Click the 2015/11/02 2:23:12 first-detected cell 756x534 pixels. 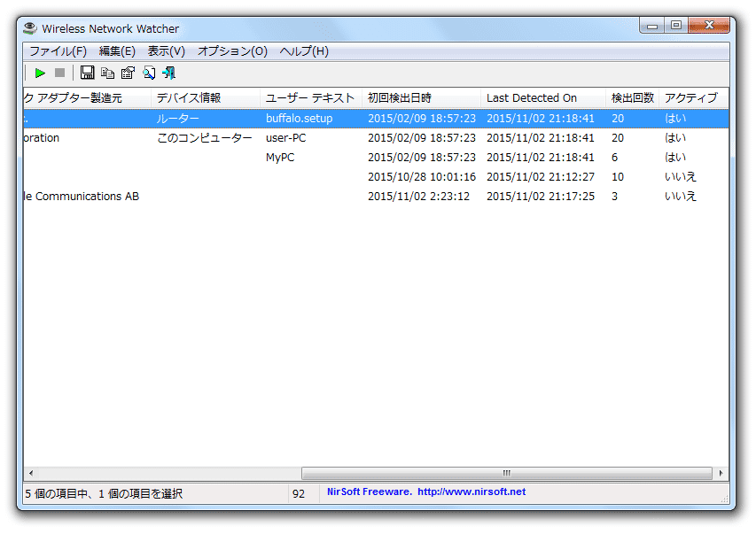418,197
